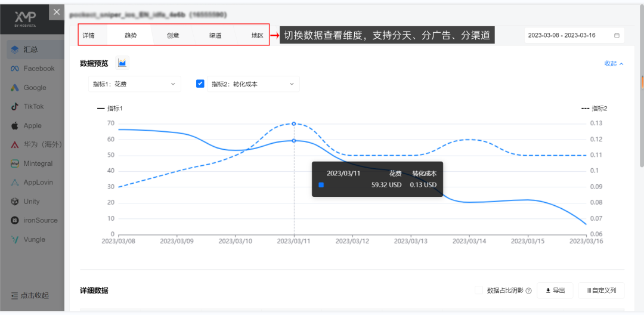Switch to the 渠道 tab

coord(215,35)
